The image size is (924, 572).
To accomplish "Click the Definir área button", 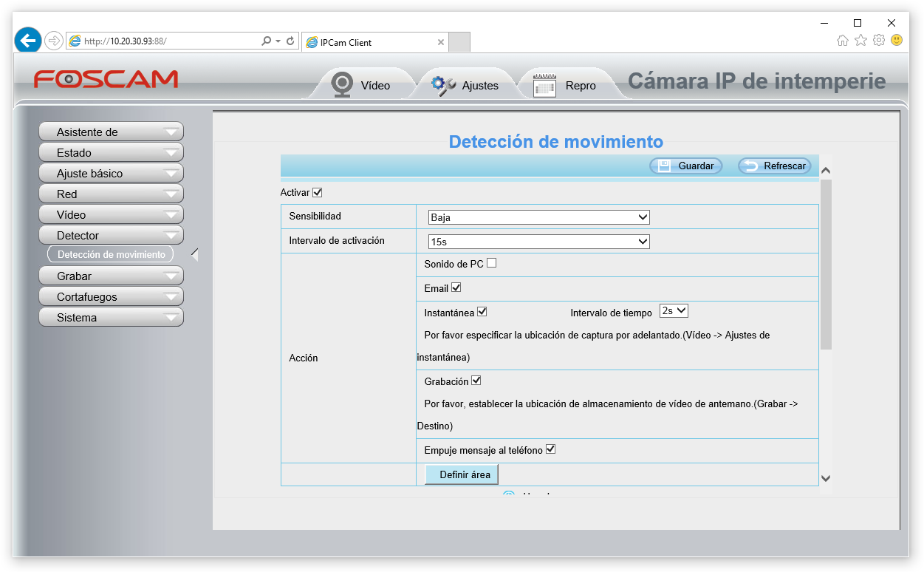I will pos(462,474).
